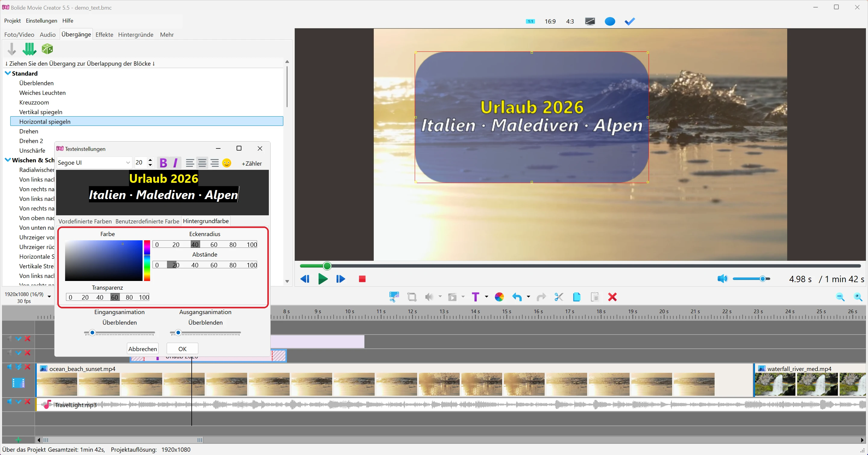Select the 16:9 aspect ratio

(550, 22)
